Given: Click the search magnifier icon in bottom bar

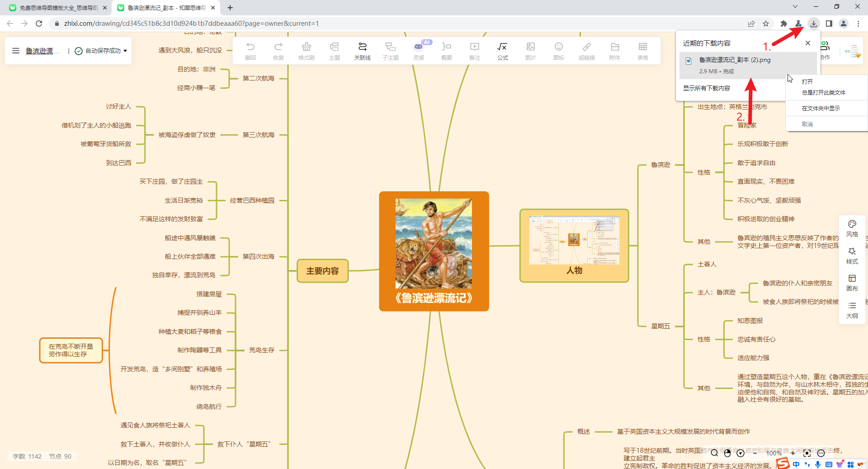Looking at the screenshot, I should click(x=714, y=453).
